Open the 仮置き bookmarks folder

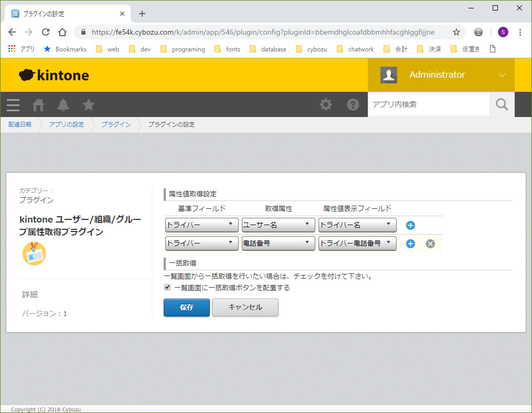coord(465,49)
